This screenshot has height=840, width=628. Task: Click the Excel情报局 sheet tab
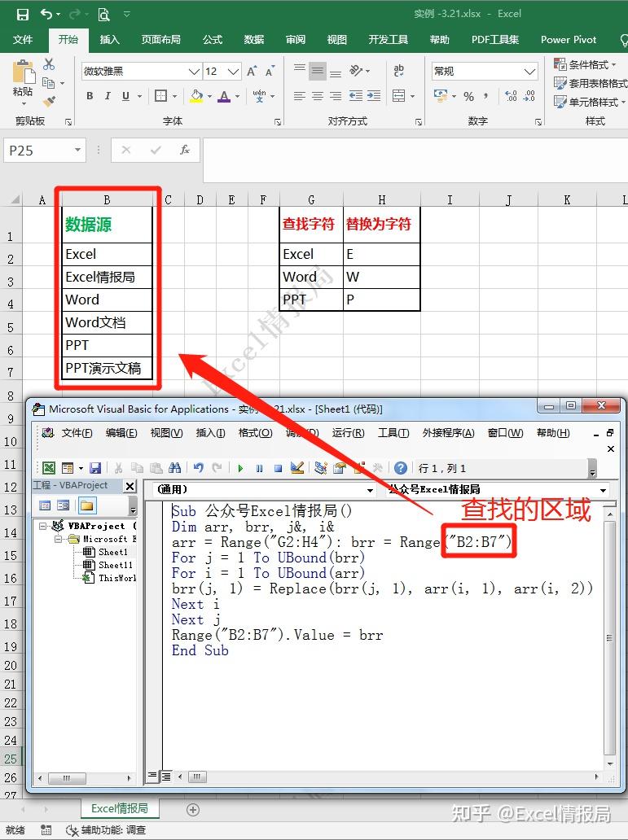[120, 808]
